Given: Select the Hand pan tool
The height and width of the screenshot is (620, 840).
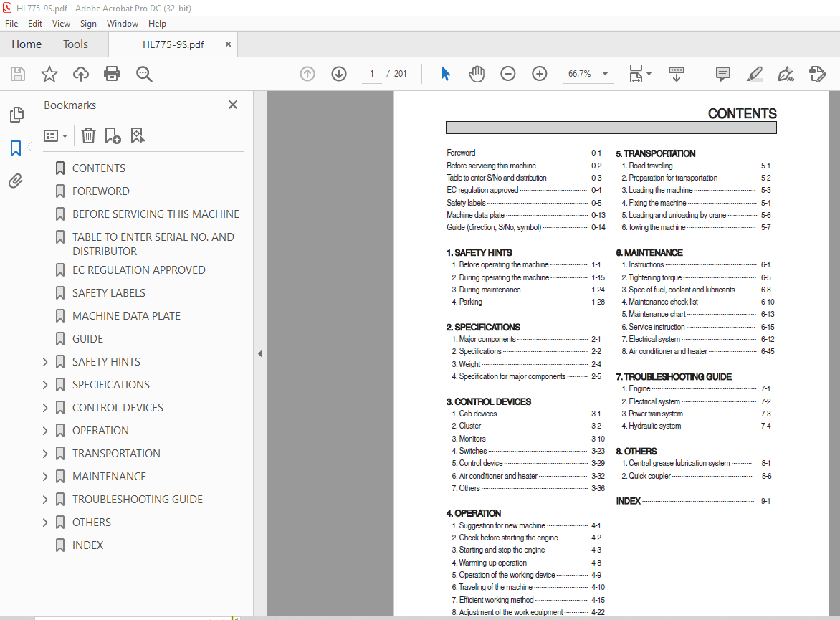Looking at the screenshot, I should click(477, 74).
